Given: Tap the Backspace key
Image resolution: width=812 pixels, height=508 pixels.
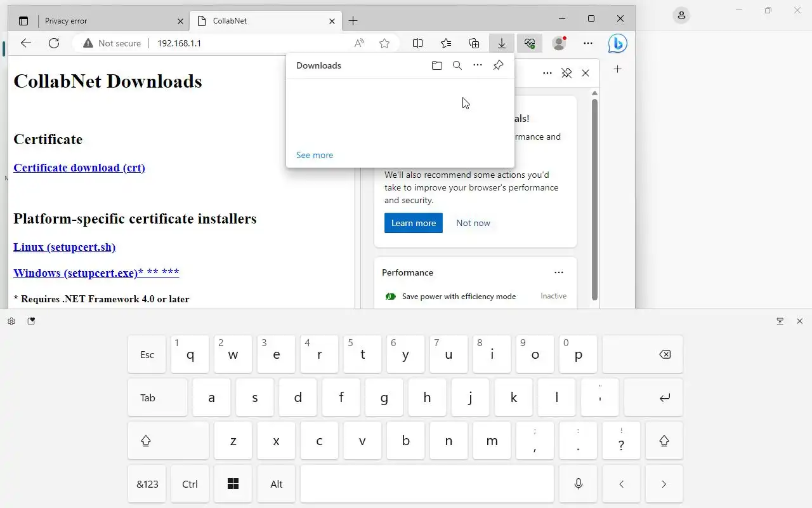Looking at the screenshot, I should (x=643, y=354).
